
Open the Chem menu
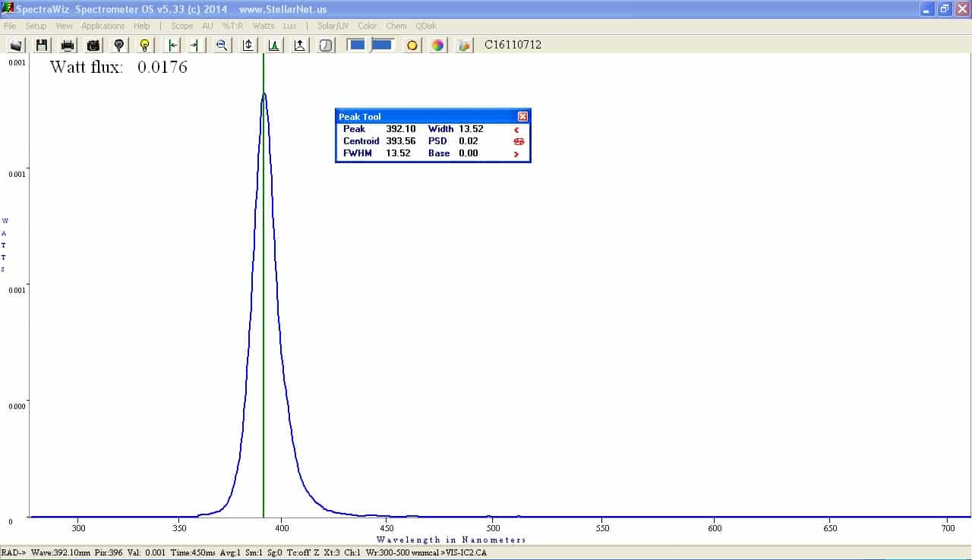[396, 26]
